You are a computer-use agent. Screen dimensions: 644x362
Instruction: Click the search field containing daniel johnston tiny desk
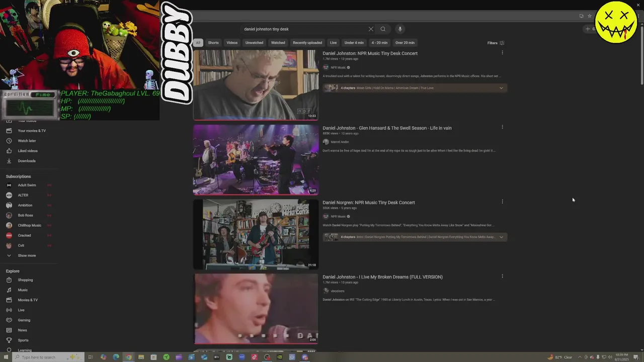[x=304, y=29]
